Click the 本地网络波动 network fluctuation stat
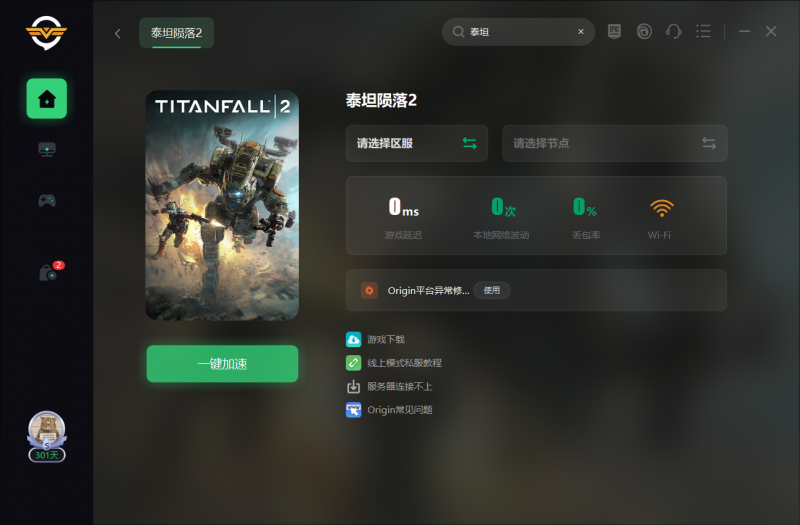The width and height of the screenshot is (800, 525). click(x=501, y=217)
